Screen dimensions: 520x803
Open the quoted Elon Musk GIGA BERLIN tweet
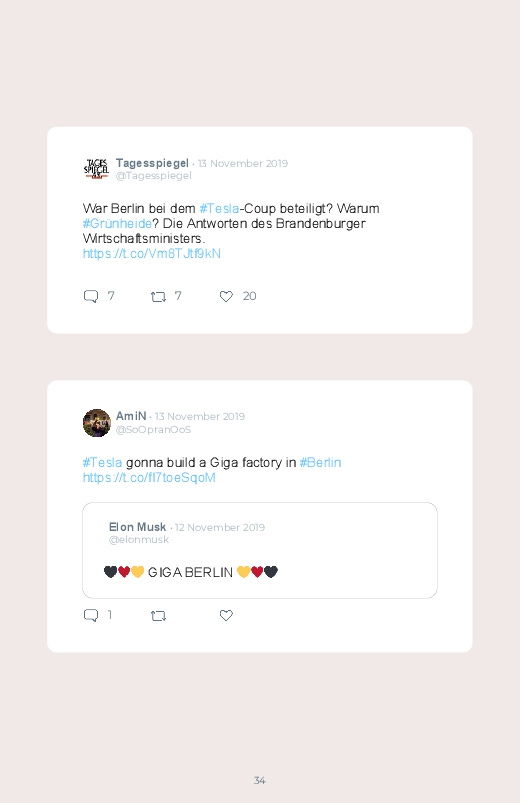click(x=260, y=550)
